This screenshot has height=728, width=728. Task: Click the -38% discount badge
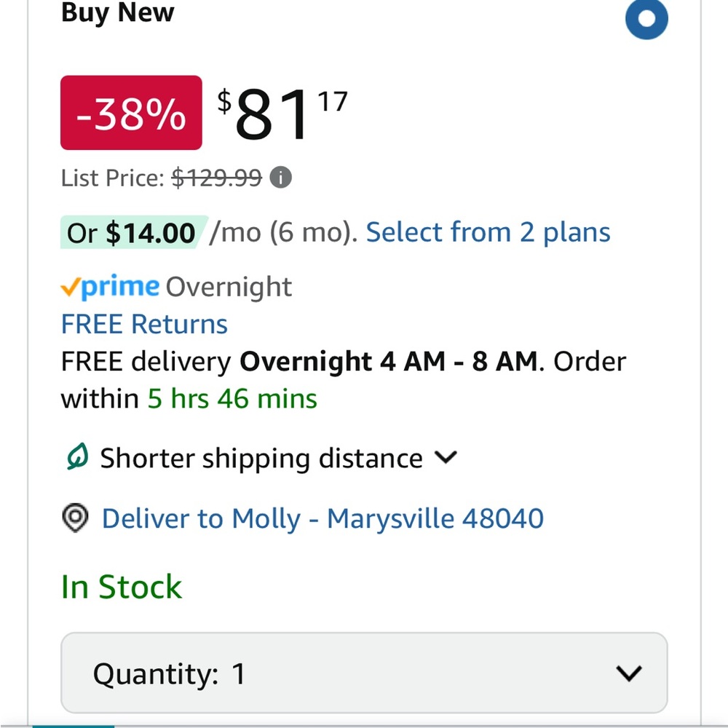click(x=131, y=113)
